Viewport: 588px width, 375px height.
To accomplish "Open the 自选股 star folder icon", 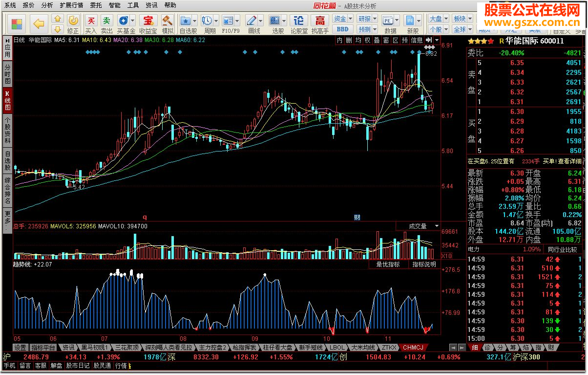I will point(186,20).
